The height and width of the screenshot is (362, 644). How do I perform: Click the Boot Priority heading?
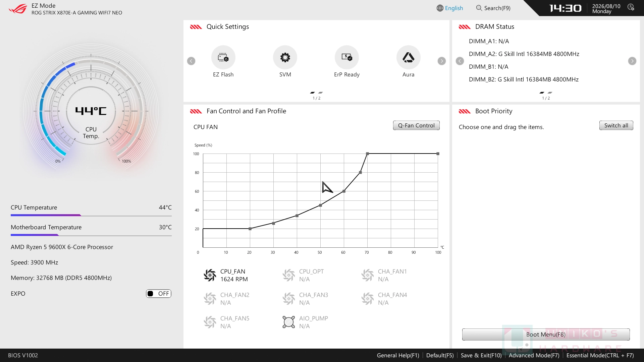click(494, 111)
